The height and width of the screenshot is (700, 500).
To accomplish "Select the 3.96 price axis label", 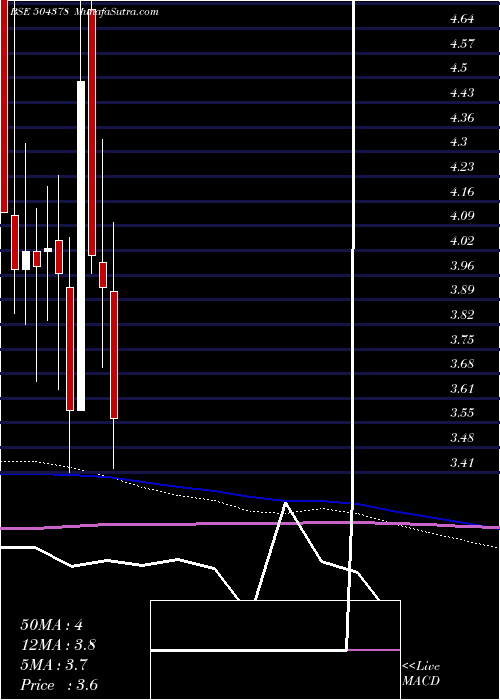I will coord(462,266).
